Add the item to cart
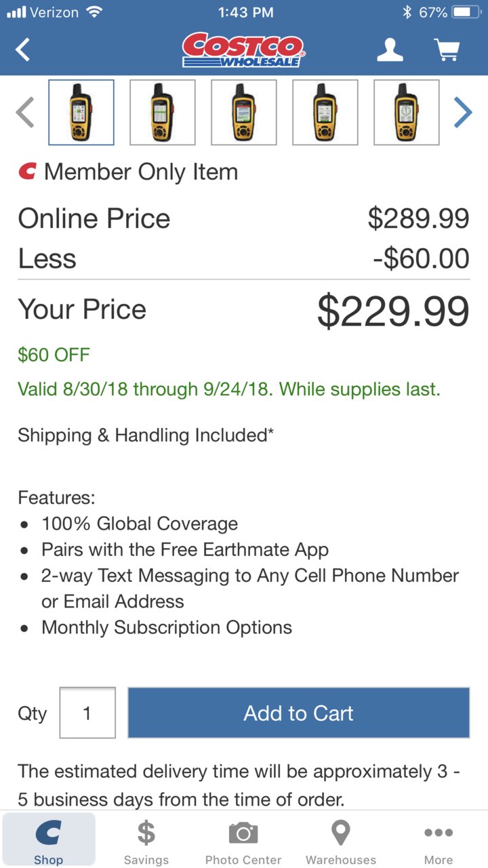488x868 pixels. 299,713
